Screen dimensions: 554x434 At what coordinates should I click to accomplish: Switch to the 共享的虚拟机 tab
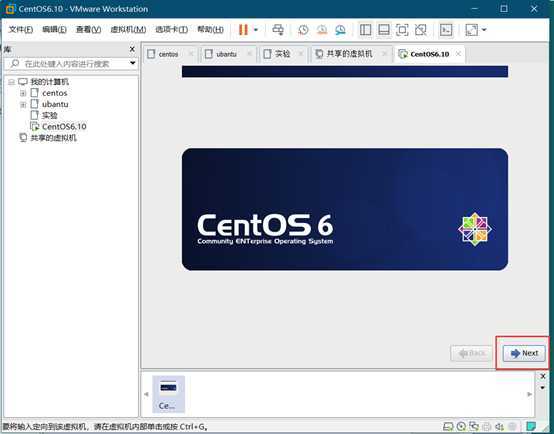349,54
